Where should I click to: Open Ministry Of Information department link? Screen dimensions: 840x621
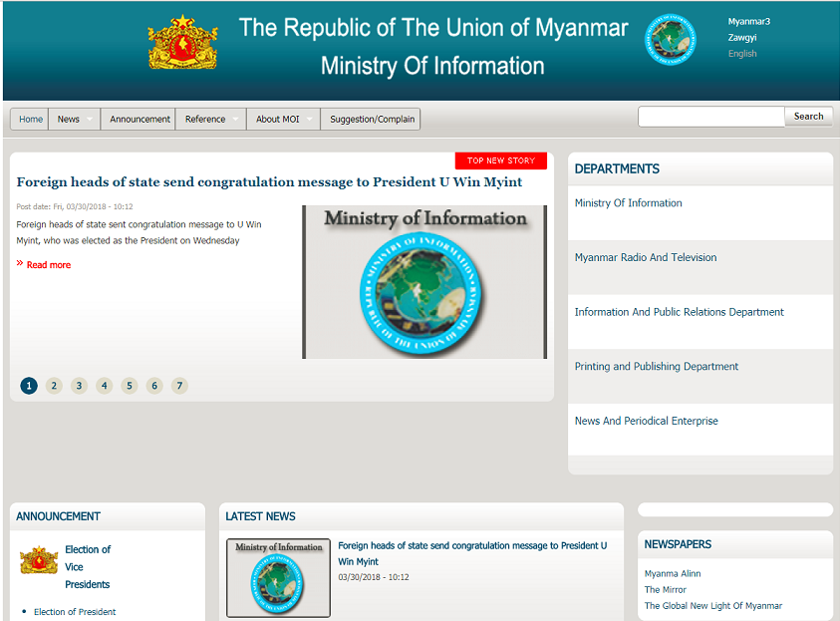[629, 203]
